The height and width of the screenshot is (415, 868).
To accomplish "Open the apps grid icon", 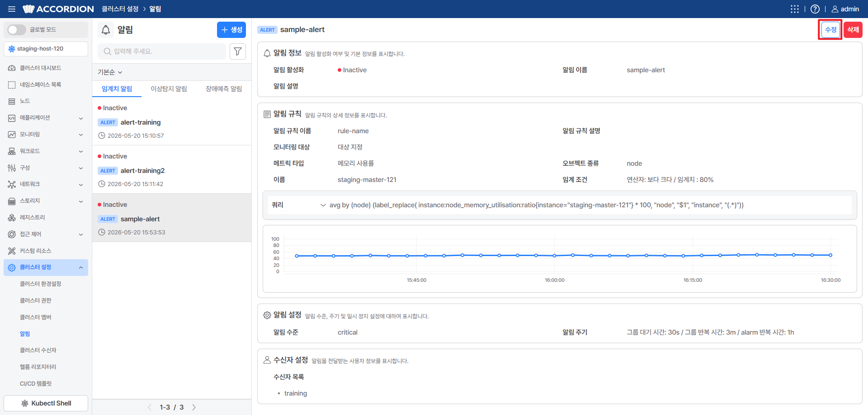I will (794, 9).
